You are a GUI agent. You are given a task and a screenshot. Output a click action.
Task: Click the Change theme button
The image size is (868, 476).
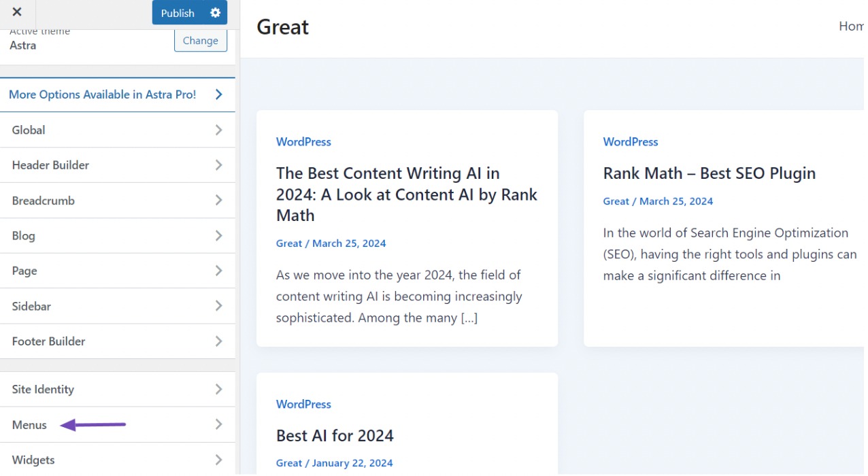click(201, 41)
